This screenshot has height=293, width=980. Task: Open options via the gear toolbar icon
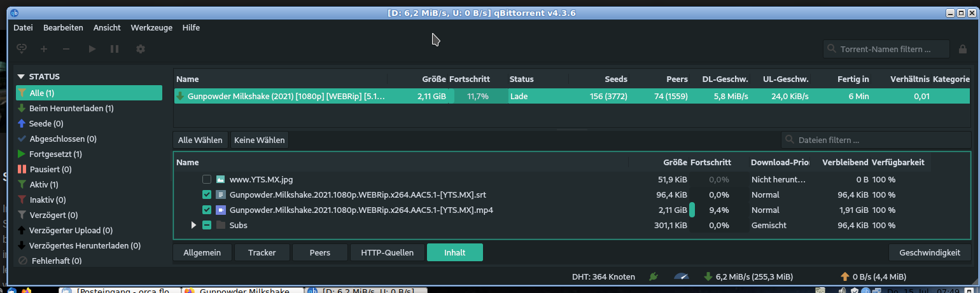[141, 49]
